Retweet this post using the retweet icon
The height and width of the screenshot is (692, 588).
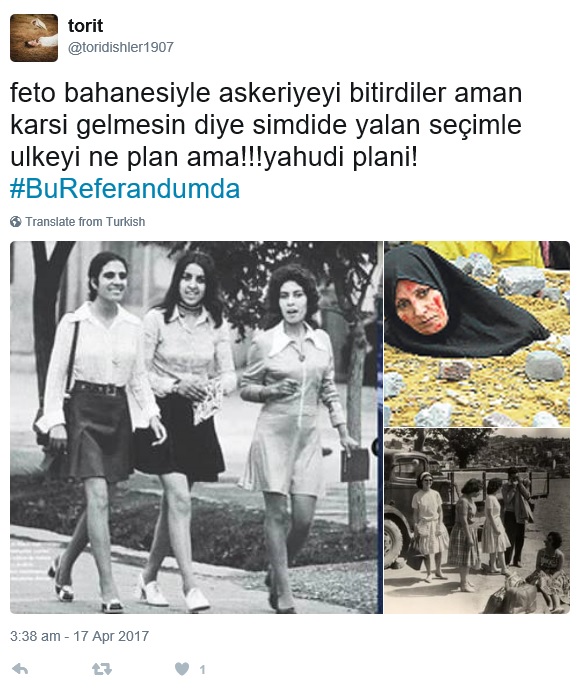[x=102, y=669]
